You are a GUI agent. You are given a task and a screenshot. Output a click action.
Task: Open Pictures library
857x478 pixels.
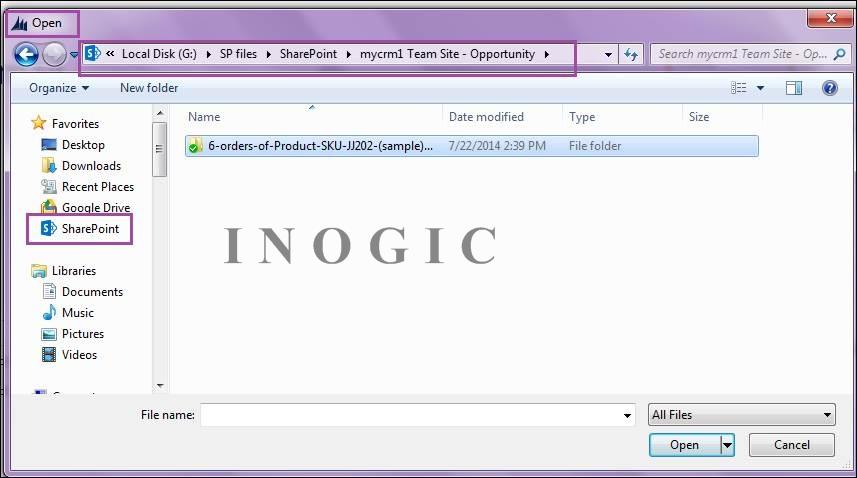[83, 334]
